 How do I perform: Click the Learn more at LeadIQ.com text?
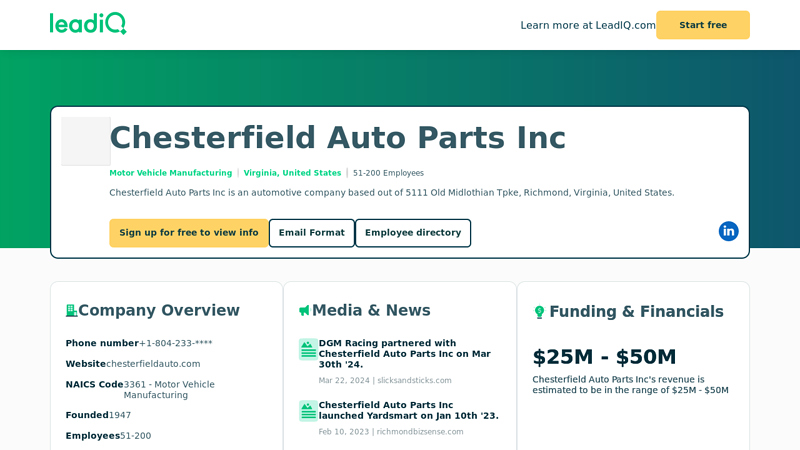[588, 25]
